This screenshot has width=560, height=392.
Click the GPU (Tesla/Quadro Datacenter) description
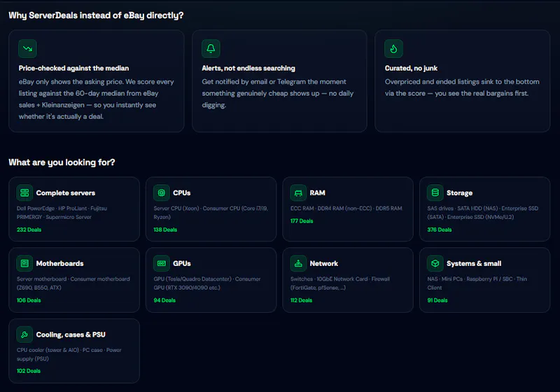click(206, 283)
